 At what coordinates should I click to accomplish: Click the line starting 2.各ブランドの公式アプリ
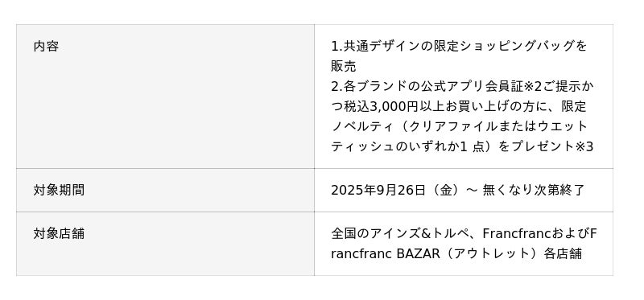click(462, 86)
